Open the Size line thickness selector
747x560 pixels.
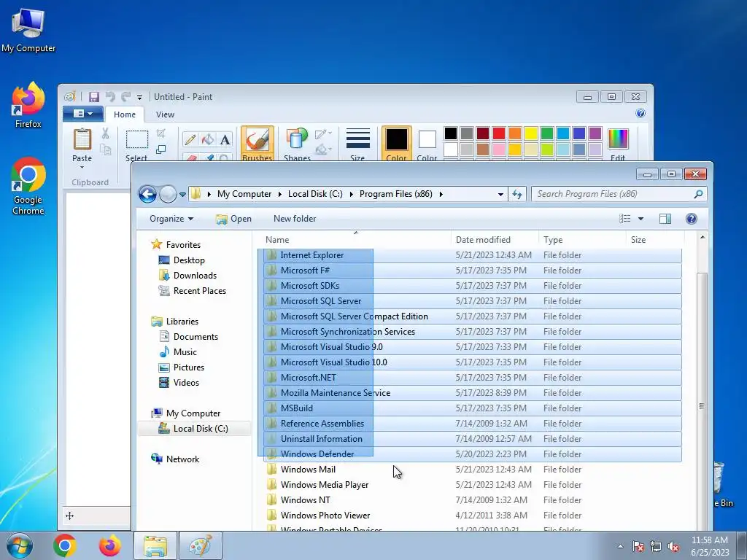(357, 144)
